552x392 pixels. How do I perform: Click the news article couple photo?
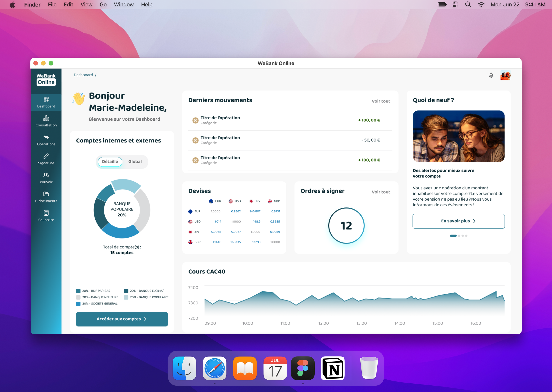[458, 136]
